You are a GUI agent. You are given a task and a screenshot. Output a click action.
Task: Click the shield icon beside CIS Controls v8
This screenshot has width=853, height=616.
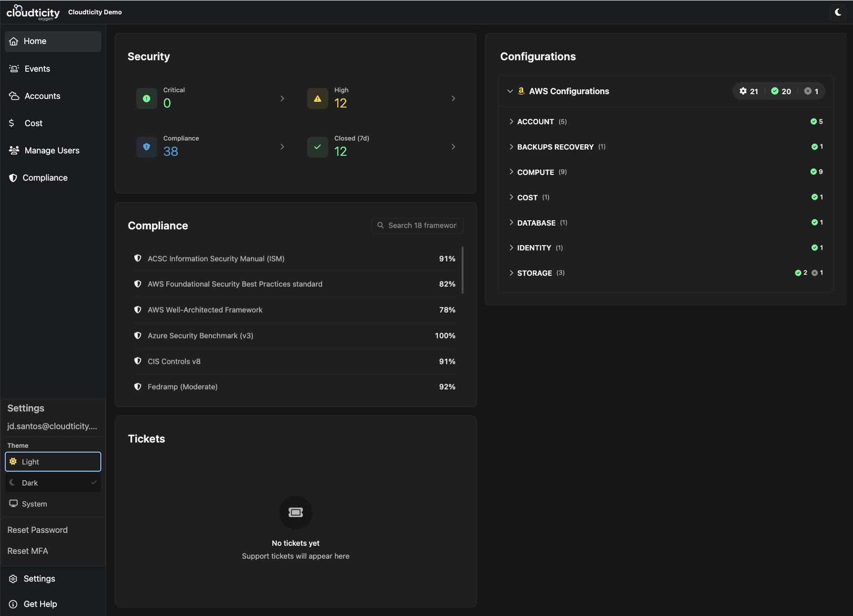pos(138,361)
